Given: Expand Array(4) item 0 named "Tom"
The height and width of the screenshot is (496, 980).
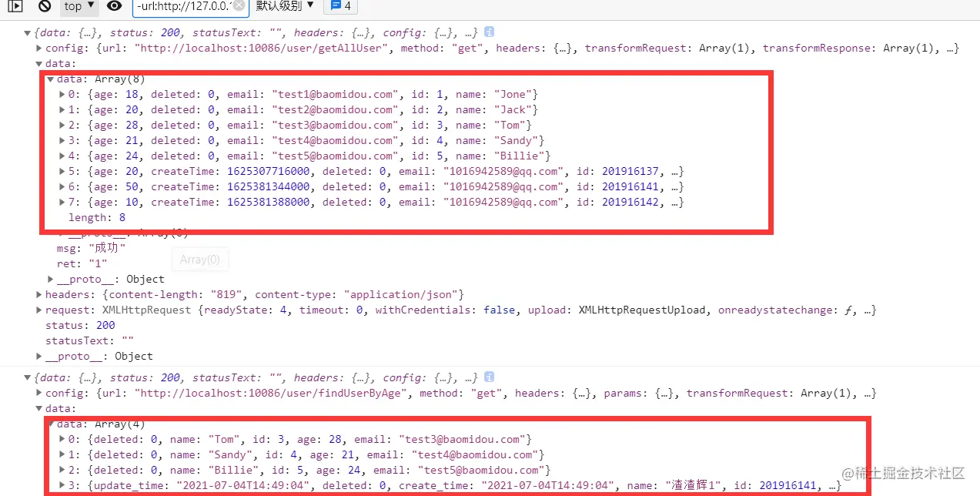Looking at the screenshot, I should [63, 439].
